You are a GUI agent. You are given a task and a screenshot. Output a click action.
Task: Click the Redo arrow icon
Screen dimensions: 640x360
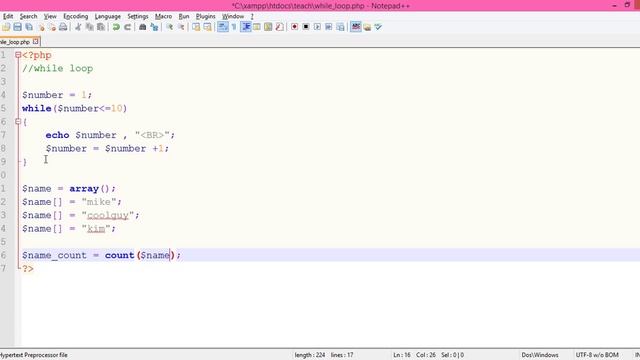click(127, 27)
